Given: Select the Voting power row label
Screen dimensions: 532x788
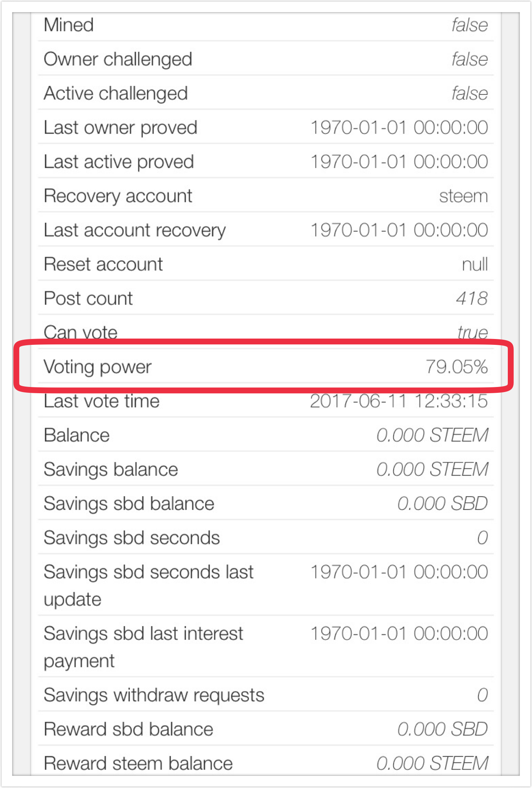Looking at the screenshot, I should pos(98,367).
